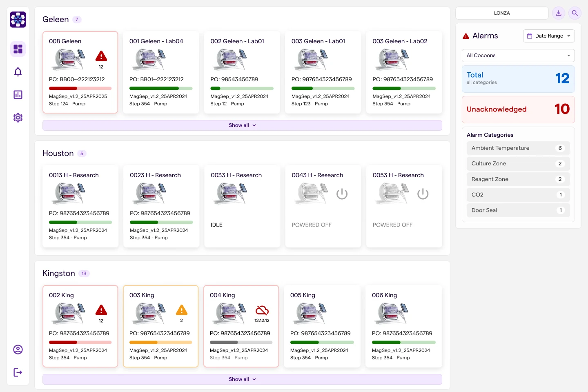
Task: Select the Reagent Zone alarm category
Action: [518, 179]
